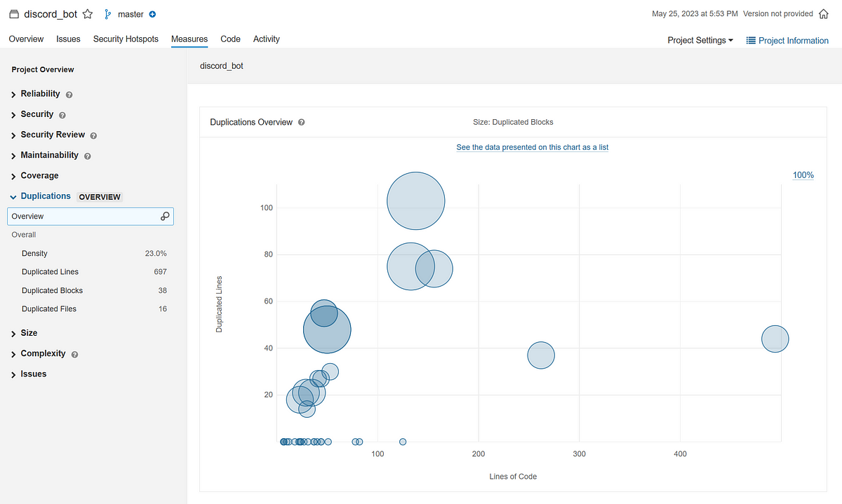Click the magnifier in the Overview search field
The image size is (842, 504).
point(163,216)
